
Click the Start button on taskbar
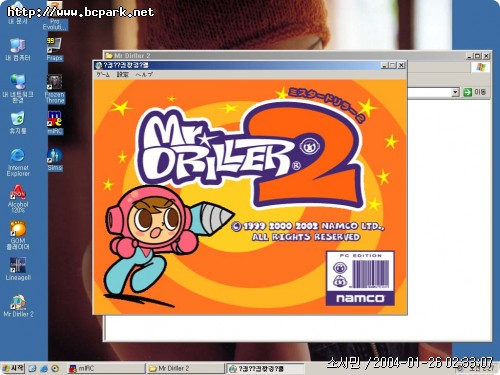click(x=13, y=368)
